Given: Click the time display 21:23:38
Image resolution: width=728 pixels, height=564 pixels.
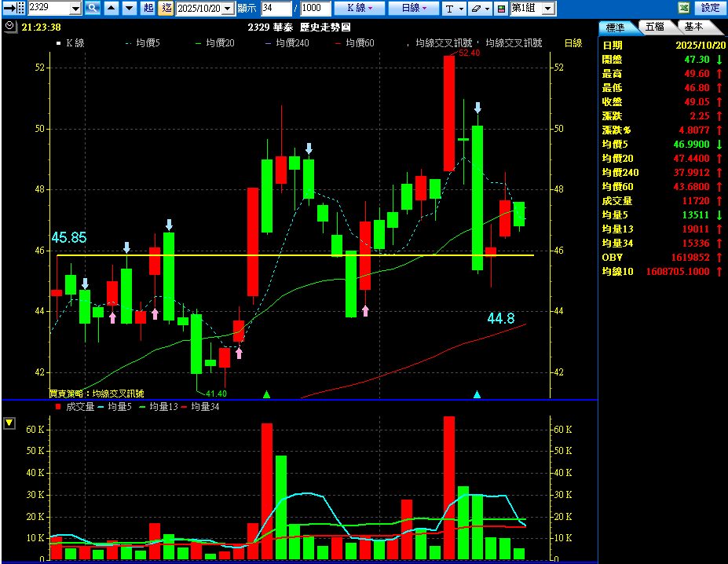Looking at the screenshot, I should click(x=41, y=27).
